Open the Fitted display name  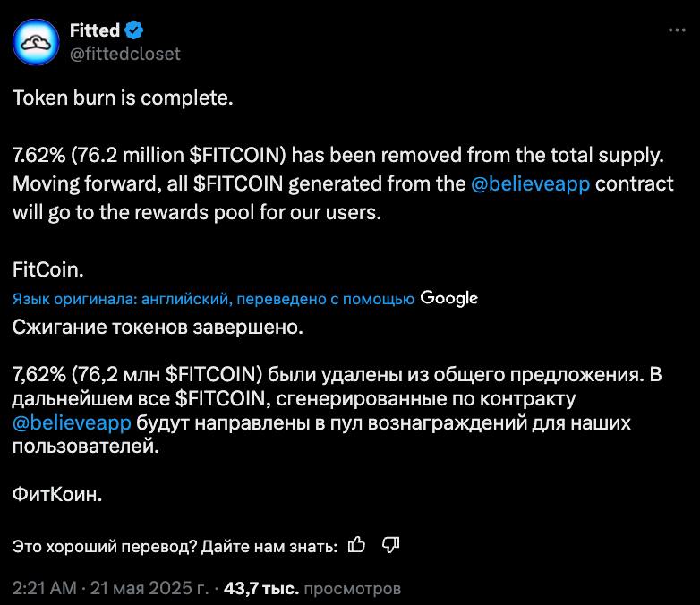[95, 30]
